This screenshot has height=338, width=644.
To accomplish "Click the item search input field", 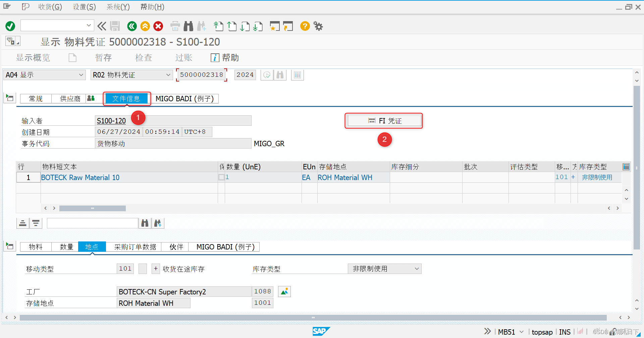I will (x=93, y=223).
